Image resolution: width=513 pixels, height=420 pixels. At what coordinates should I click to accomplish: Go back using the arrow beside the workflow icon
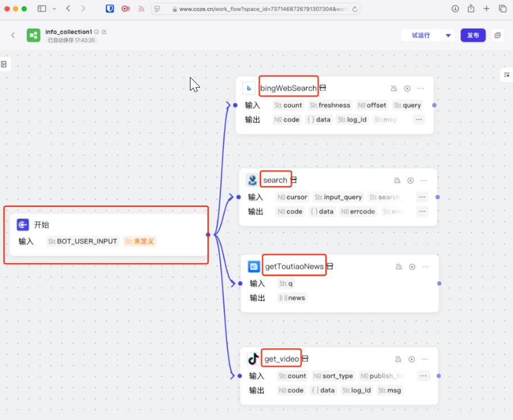[x=13, y=35]
